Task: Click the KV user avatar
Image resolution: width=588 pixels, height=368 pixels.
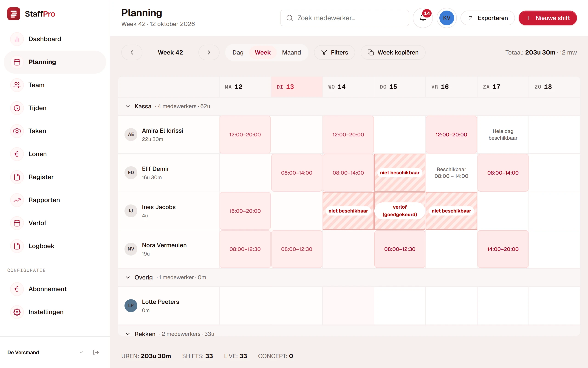Action: pyautogui.click(x=447, y=18)
